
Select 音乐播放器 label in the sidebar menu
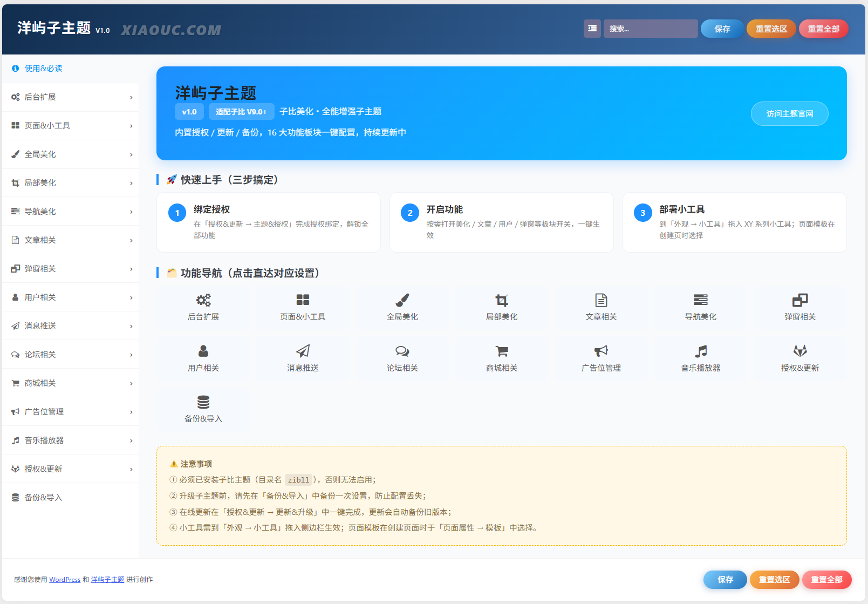tap(44, 440)
